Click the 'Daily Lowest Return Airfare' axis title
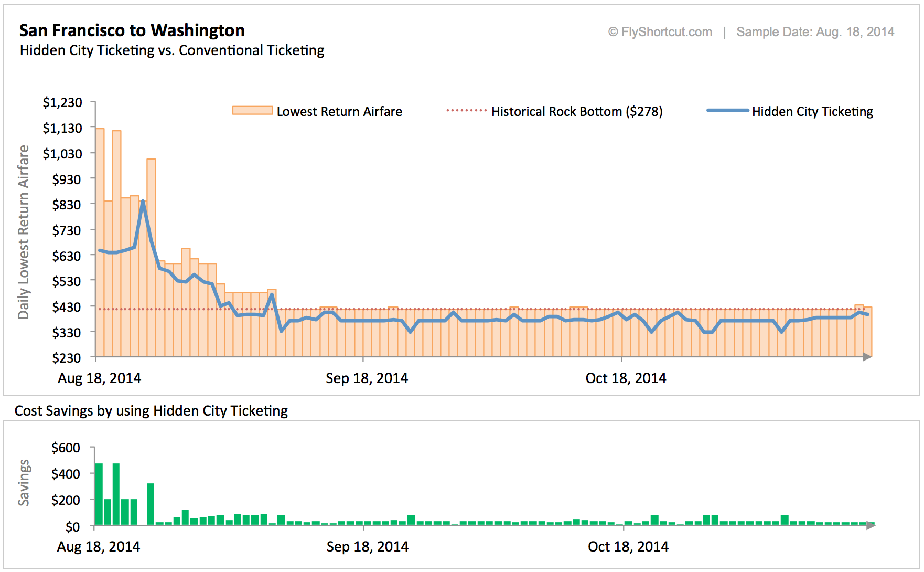Screen dimensions: 924x572 [x=24, y=232]
